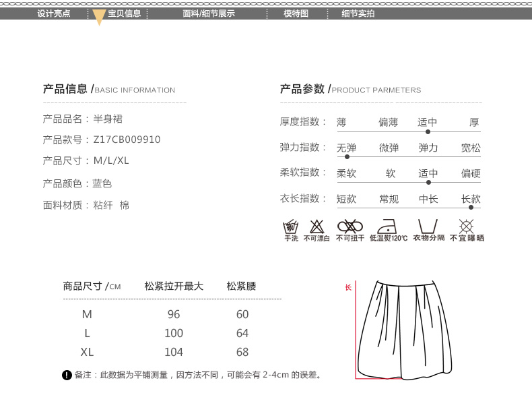Viewport: 532px width, 420px height.
Task: Click the fabric value 粘纤 棉
Action: pos(111,205)
